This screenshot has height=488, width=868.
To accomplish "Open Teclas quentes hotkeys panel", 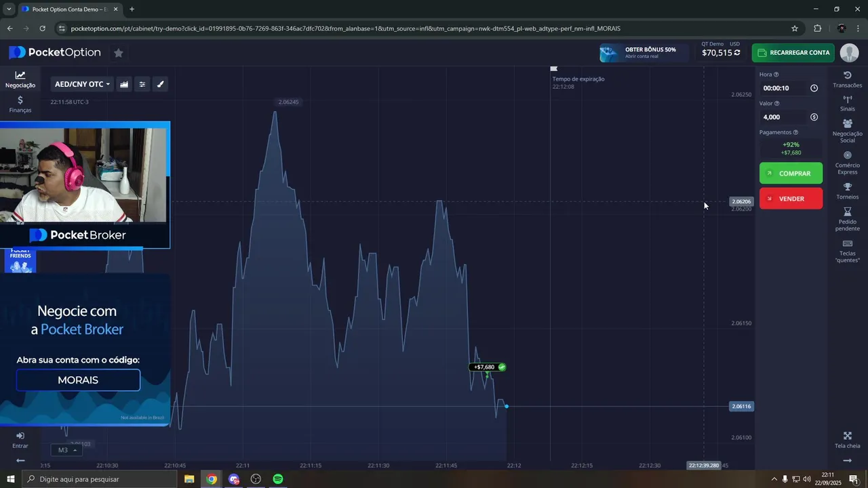I will [x=847, y=251].
